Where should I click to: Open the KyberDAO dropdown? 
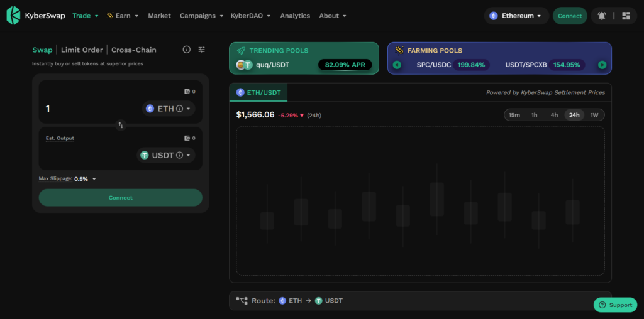pos(250,16)
